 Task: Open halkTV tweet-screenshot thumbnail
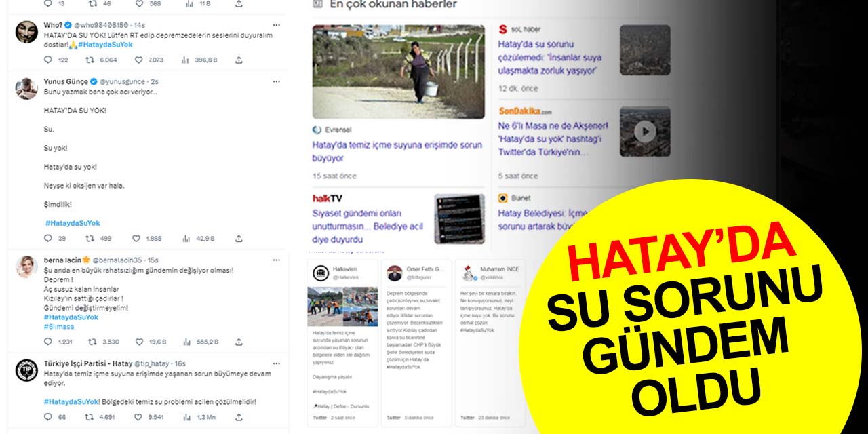click(x=459, y=219)
